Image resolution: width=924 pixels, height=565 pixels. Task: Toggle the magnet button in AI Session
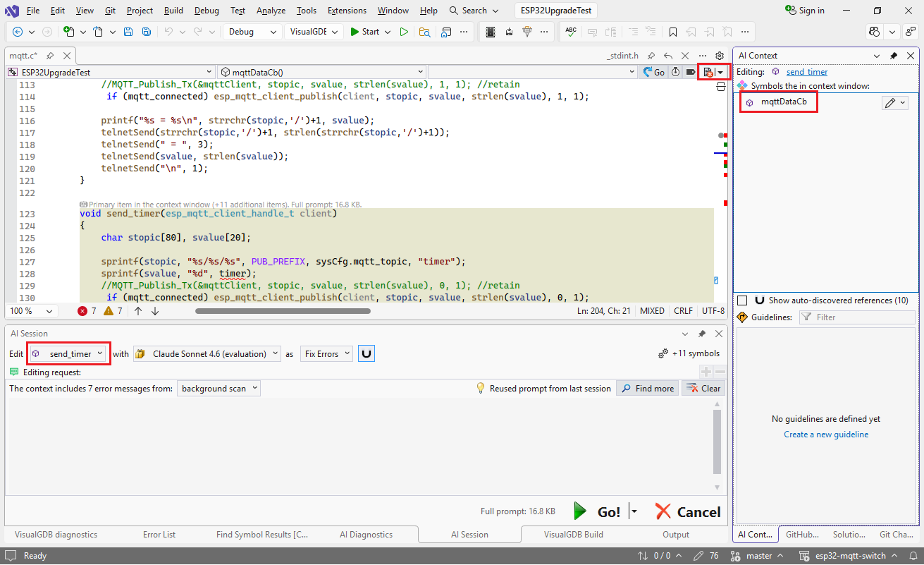click(x=366, y=354)
